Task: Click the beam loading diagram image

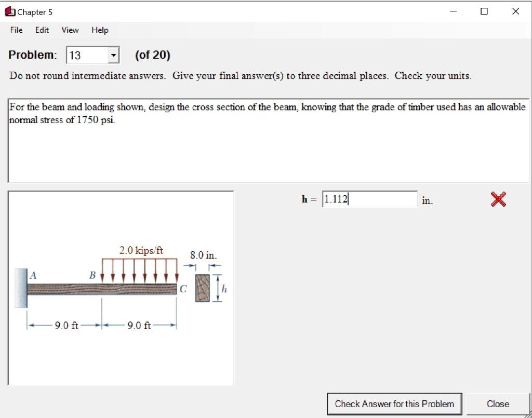Action: 119,288
